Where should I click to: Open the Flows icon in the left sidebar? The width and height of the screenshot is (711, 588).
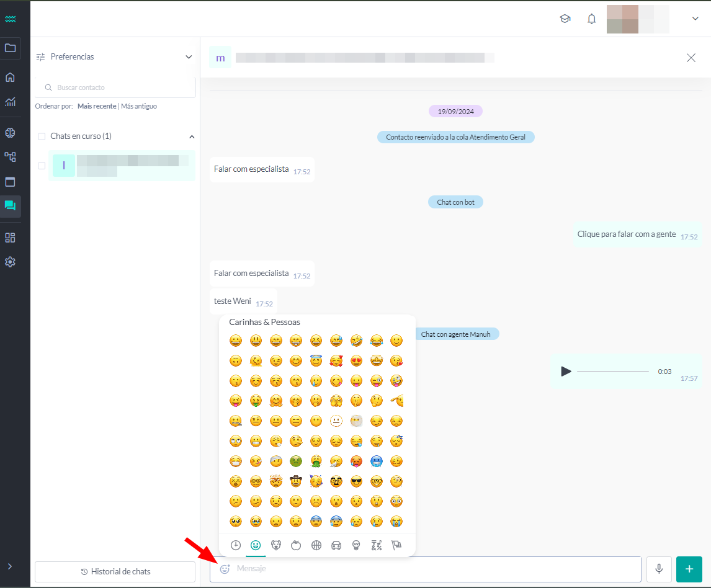pyautogui.click(x=11, y=157)
